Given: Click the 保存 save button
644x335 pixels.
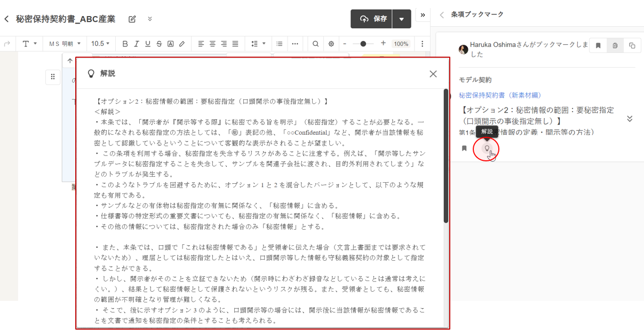Looking at the screenshot, I should (372, 19).
